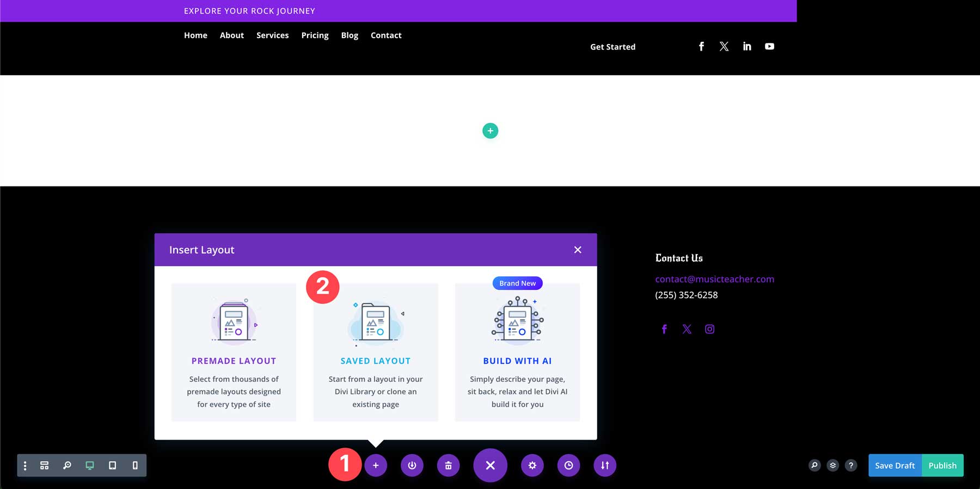Screen dimensions: 980x489
Task: Click the phone number (255) 352-6258
Action: (x=687, y=295)
